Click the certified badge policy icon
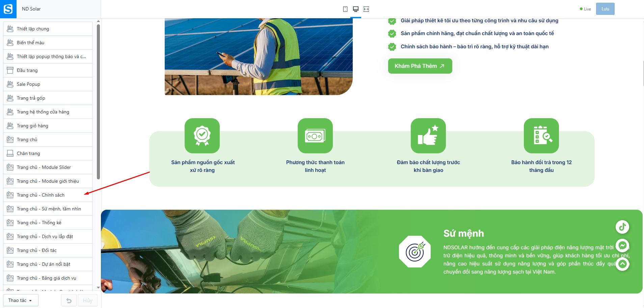The height and width of the screenshot is (308, 644). (x=202, y=136)
